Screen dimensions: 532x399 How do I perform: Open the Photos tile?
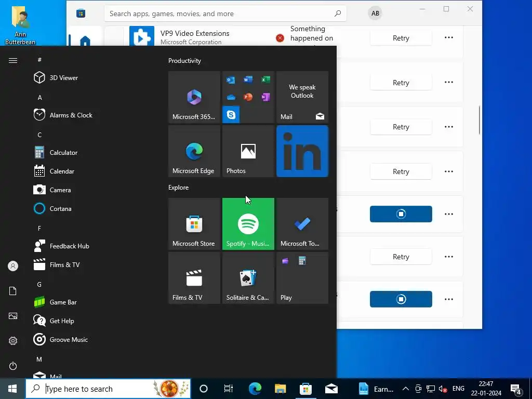pos(248,151)
